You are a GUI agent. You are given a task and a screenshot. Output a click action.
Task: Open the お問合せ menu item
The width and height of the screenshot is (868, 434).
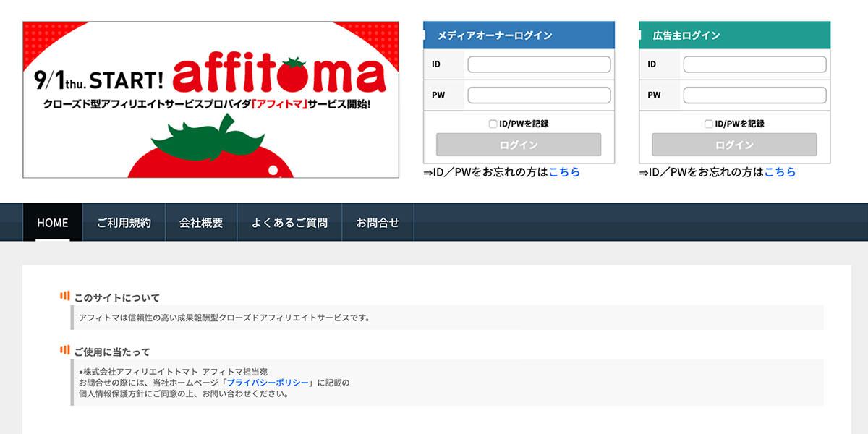click(378, 223)
